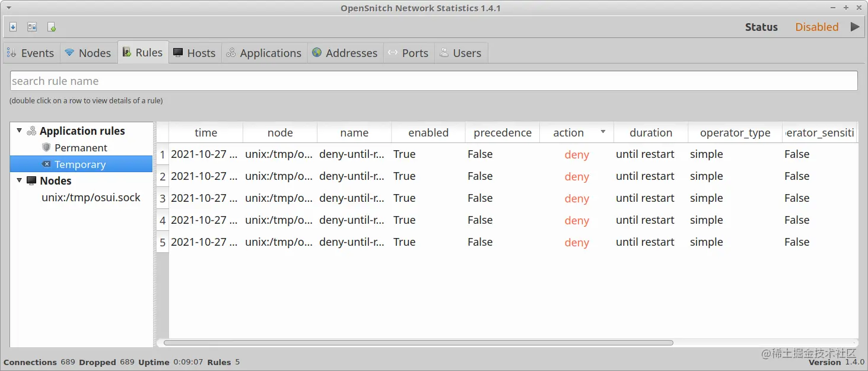Click the Applications tab gears icon
868x371 pixels.
(231, 53)
